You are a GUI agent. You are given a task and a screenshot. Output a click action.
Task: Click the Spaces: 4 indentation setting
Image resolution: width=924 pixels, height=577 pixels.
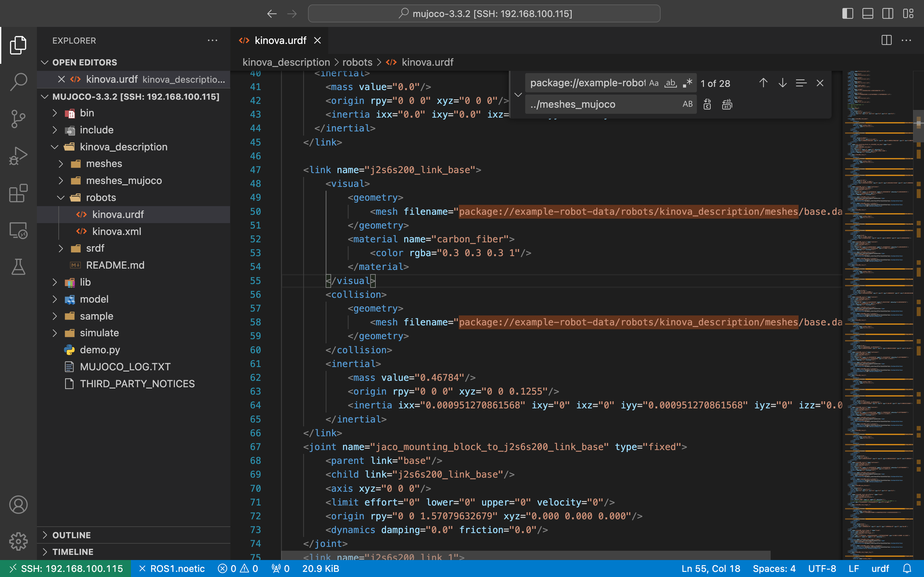[x=774, y=569]
